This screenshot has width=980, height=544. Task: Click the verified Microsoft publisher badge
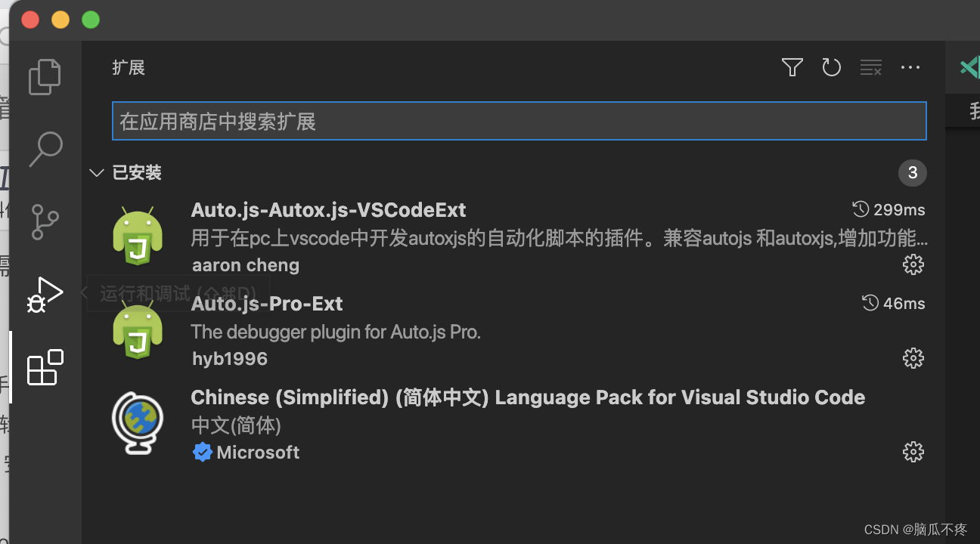(202, 453)
